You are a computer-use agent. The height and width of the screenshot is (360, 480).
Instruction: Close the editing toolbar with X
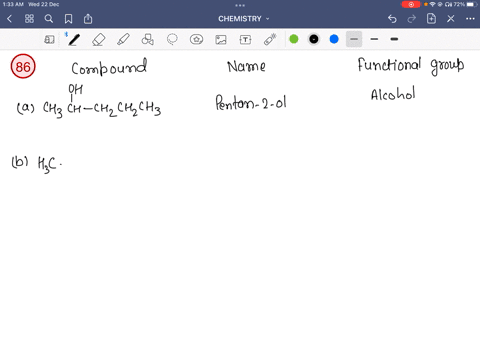tap(451, 19)
